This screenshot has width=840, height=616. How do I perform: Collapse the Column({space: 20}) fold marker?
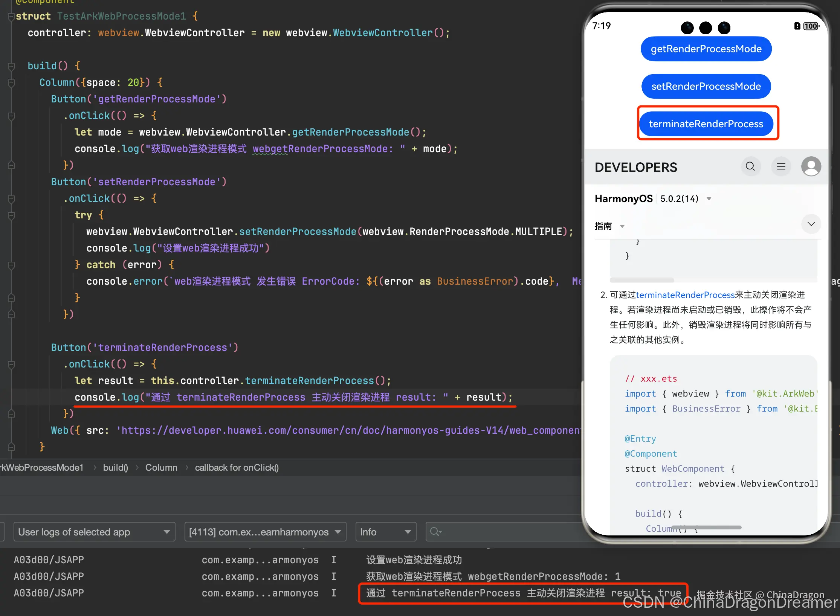pos(11,83)
